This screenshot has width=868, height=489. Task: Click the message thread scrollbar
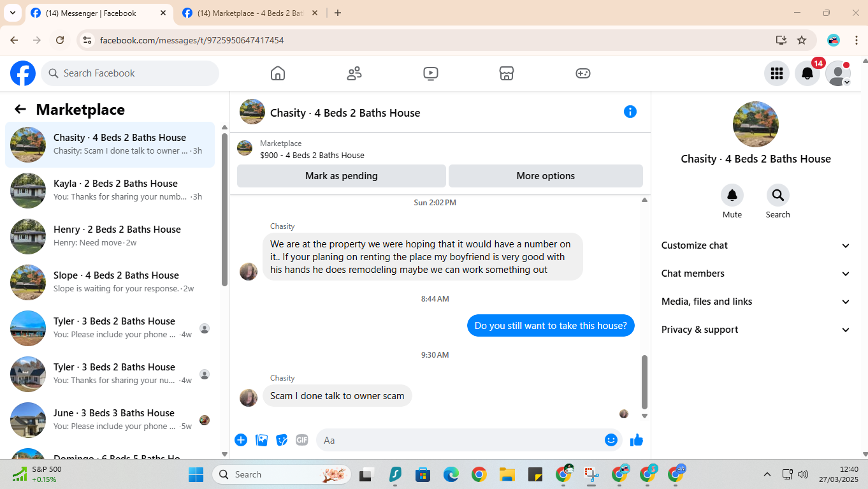(x=644, y=382)
